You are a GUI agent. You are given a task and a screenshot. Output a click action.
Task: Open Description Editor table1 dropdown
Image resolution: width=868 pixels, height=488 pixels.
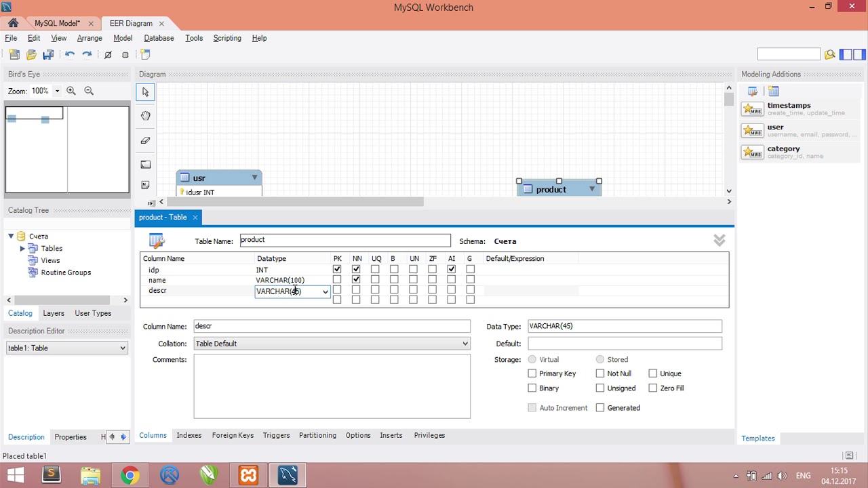[x=66, y=348]
